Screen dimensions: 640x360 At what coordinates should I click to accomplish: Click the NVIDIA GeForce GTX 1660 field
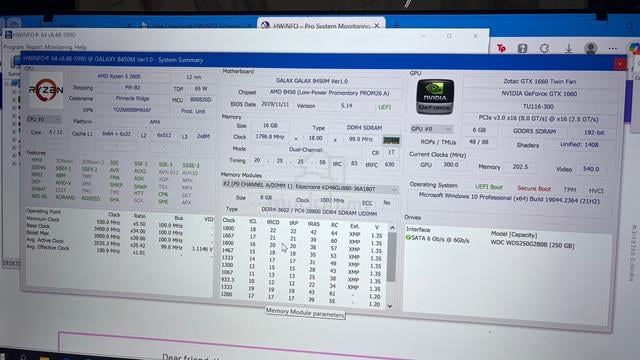(x=539, y=94)
